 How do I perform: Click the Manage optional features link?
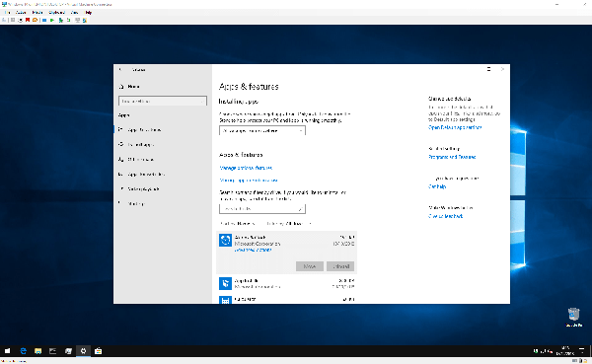(x=246, y=168)
